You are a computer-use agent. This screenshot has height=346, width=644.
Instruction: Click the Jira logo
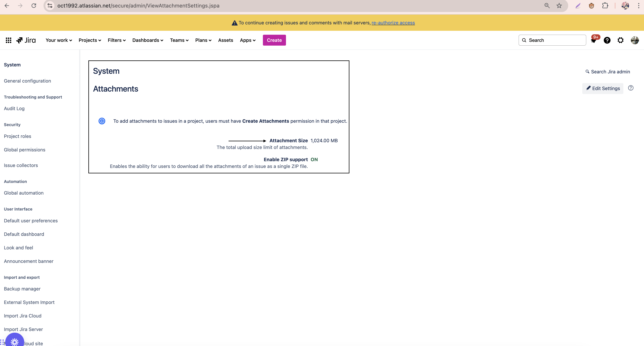coord(26,40)
